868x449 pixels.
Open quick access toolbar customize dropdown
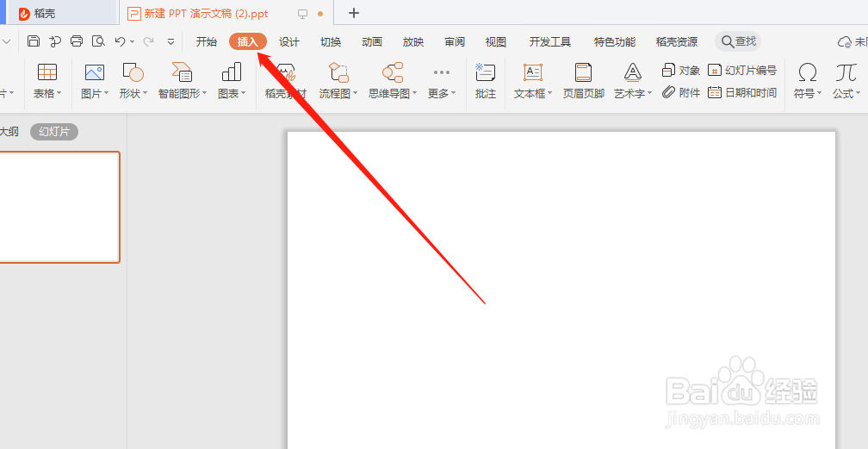point(171,41)
